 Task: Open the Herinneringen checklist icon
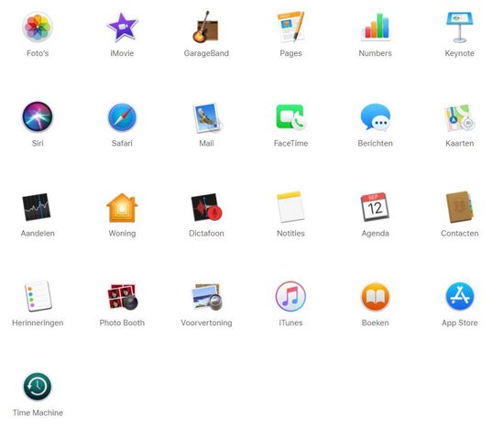pos(38,296)
